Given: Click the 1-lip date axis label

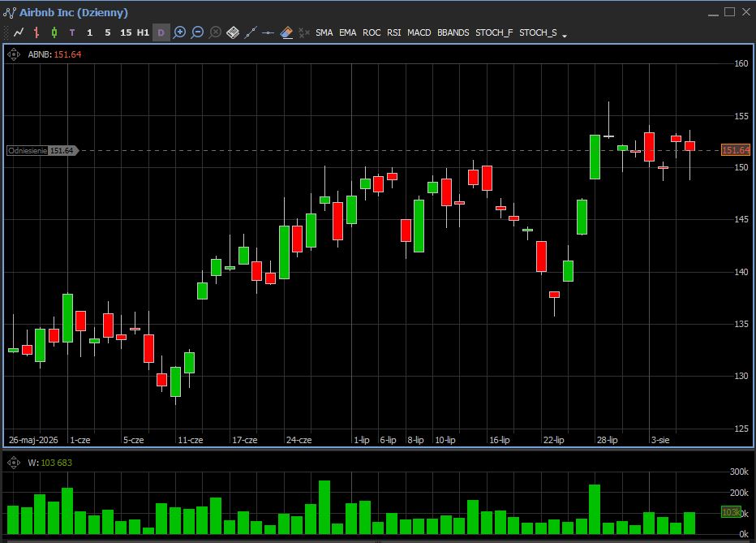Looking at the screenshot, I should (x=362, y=440).
